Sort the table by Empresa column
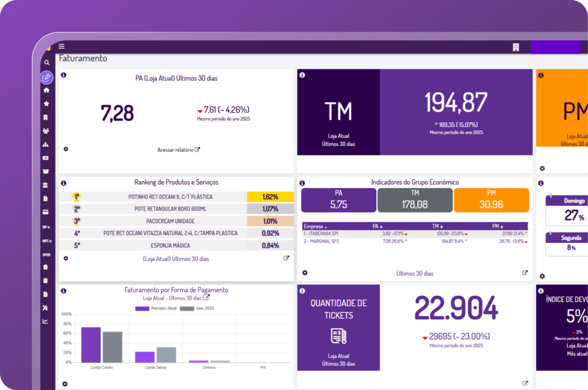588x390 pixels. [315, 226]
